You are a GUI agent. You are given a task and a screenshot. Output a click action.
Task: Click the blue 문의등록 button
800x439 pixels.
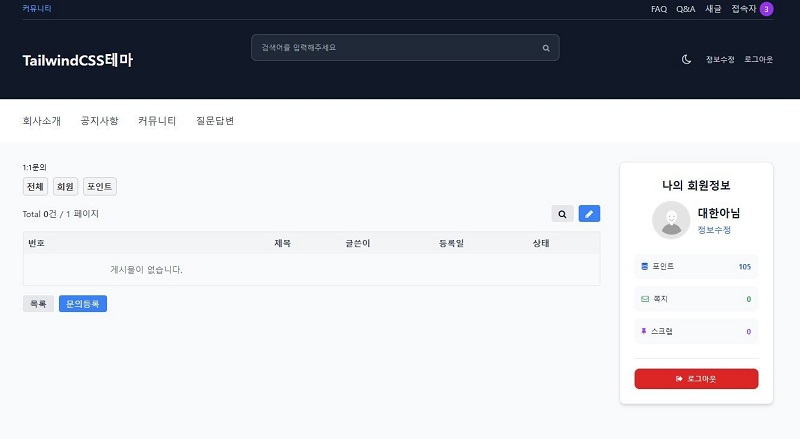[x=82, y=303]
